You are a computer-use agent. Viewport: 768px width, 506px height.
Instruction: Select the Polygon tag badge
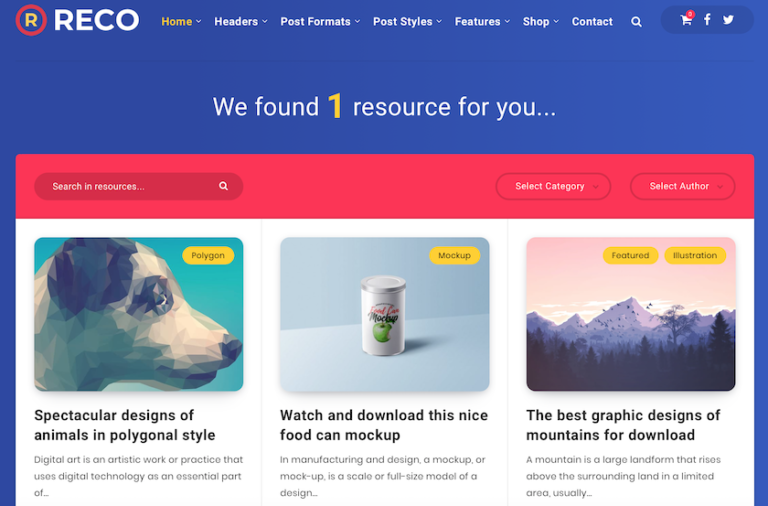(x=208, y=255)
